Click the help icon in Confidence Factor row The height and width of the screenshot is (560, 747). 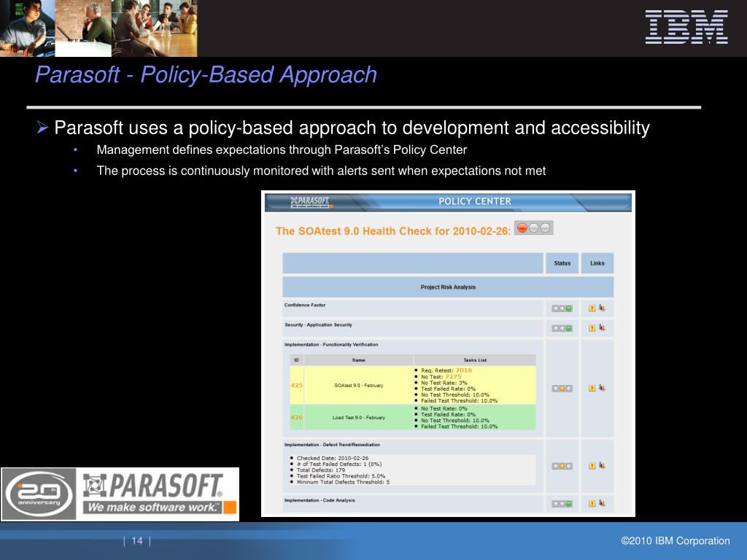tap(592, 308)
